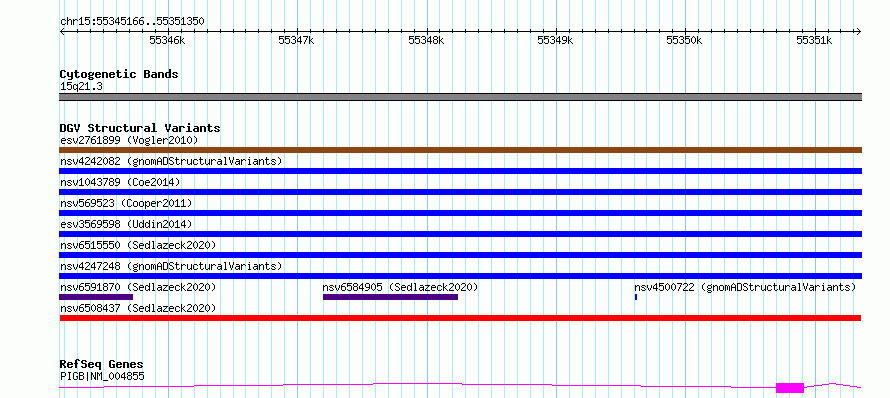Open variant nsv4242082 (gnomADStructuralVariants) label

point(171,161)
